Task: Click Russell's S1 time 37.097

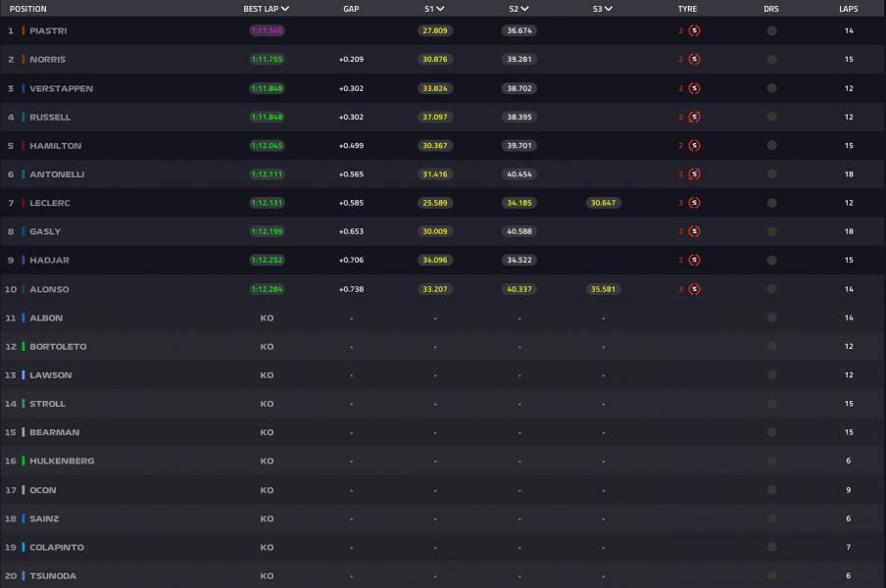Action: pos(435,117)
